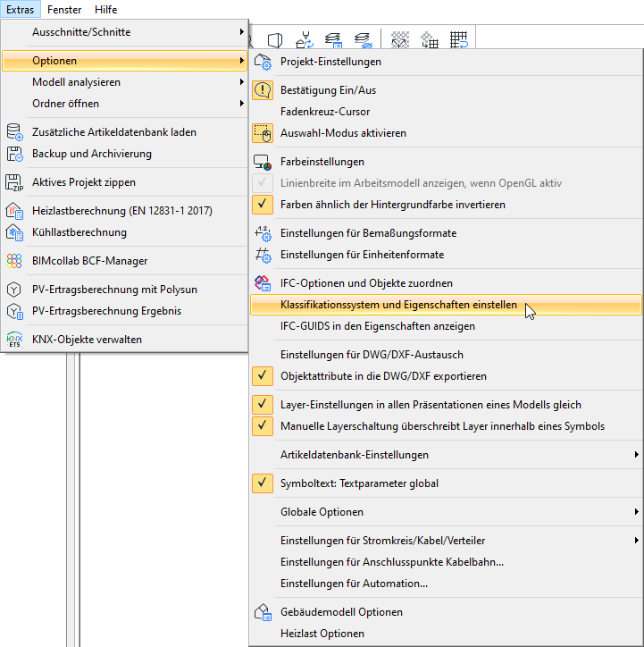Toggle Farben ähnlich der Hintergrundfarbe invertieren
644x647 pixels.
coord(446,205)
